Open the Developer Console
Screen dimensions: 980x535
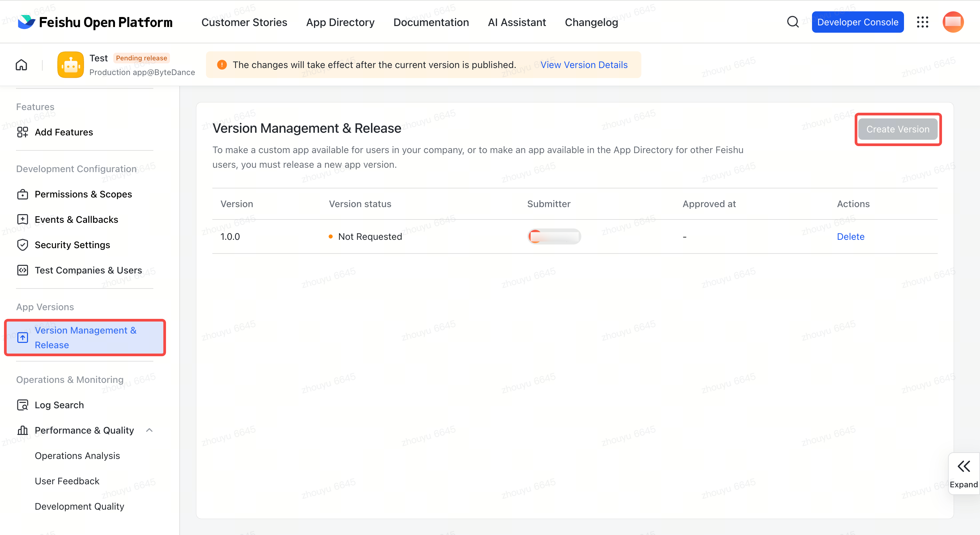[858, 22]
